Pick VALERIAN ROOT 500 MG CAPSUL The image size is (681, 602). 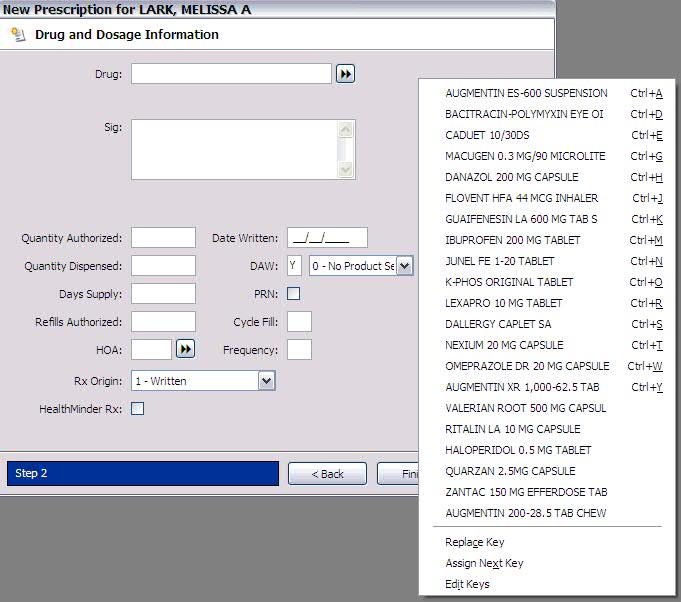coord(547,408)
